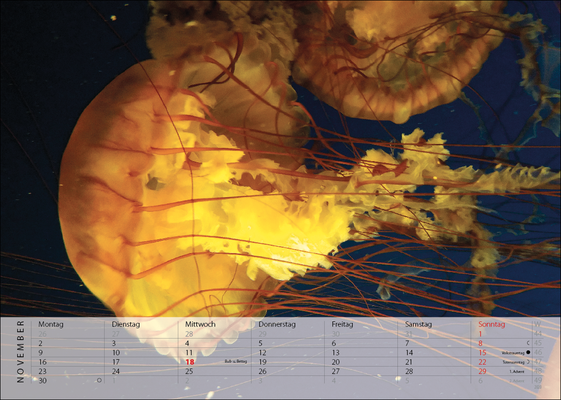Select the Samstag column header
This screenshot has width=561, height=400.
pyautogui.click(x=419, y=325)
